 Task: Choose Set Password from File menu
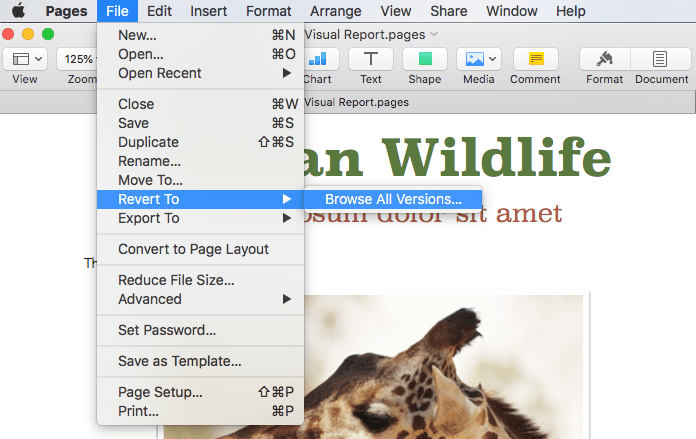point(167,330)
